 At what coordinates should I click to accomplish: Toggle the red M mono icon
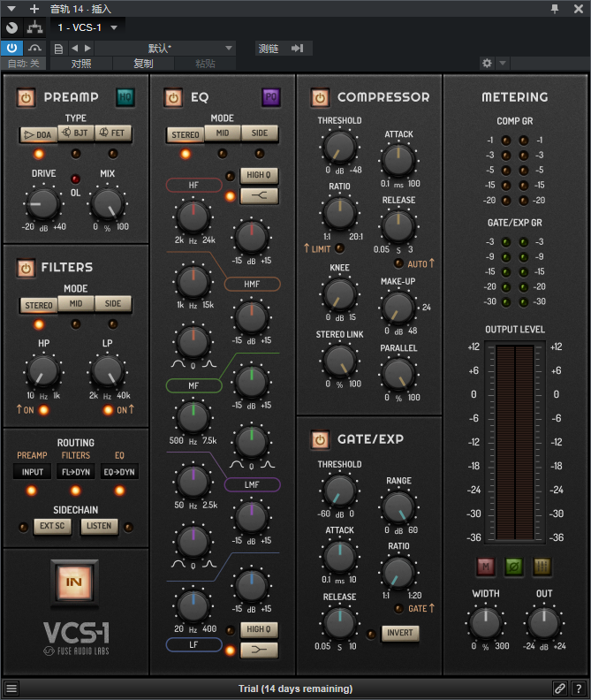(x=486, y=567)
